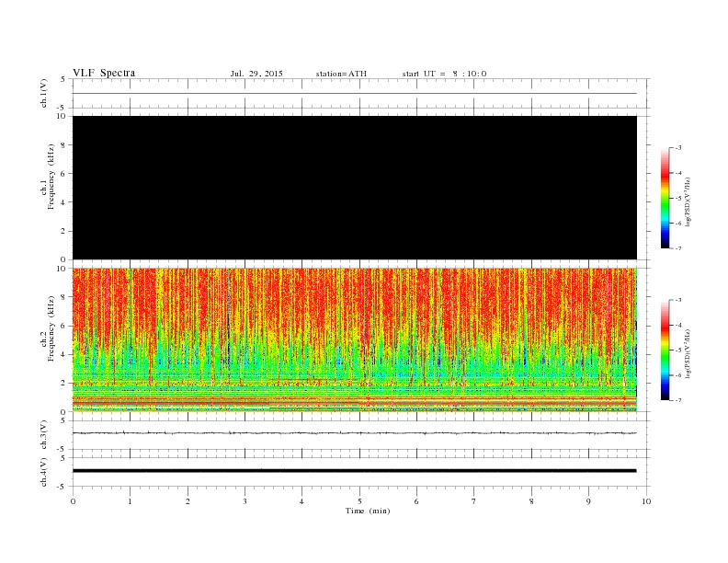Click the time axis tick label '0'
This screenshot has width=728, height=563.
73,501
